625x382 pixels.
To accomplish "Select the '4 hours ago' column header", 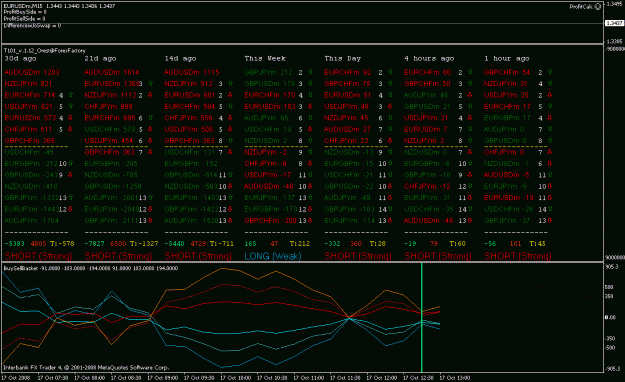I will pos(429,59).
